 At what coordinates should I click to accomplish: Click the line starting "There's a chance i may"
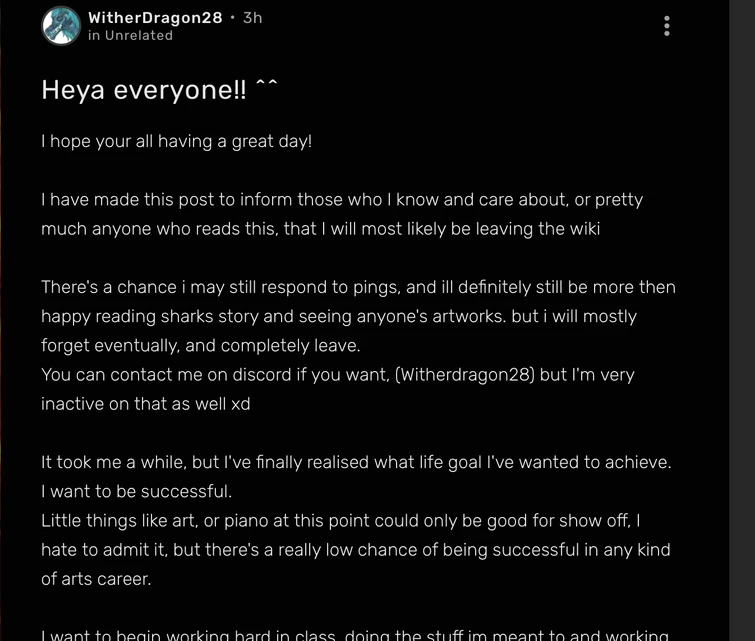[x=358, y=287]
